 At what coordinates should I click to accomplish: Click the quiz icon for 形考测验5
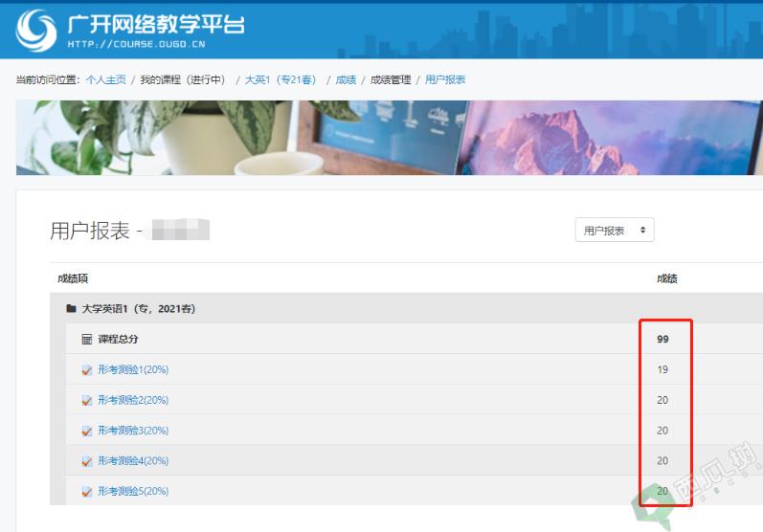(86, 492)
